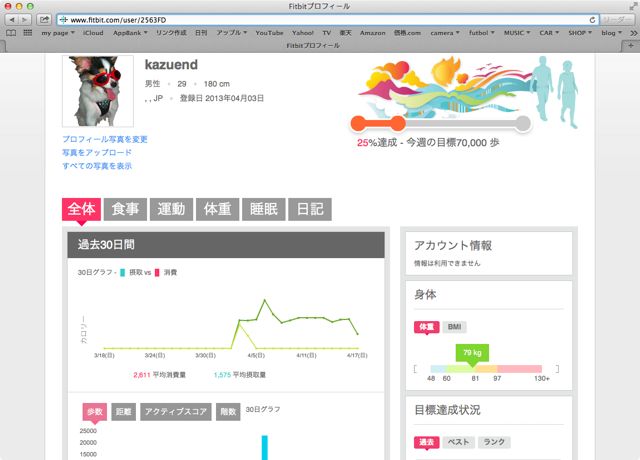Click the 2,611 平均消費量 value
640x460 pixels.
[159, 375]
